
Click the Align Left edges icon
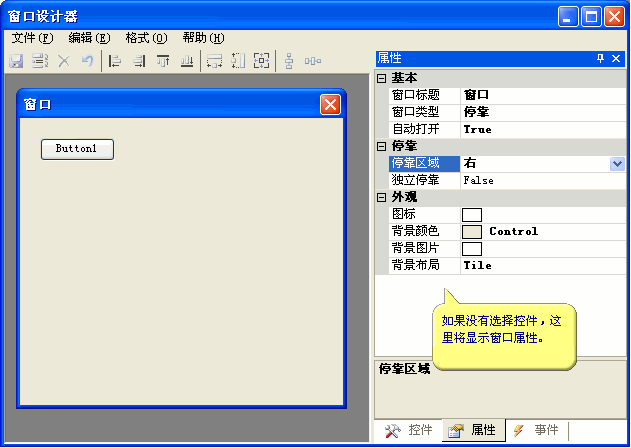[x=115, y=61]
